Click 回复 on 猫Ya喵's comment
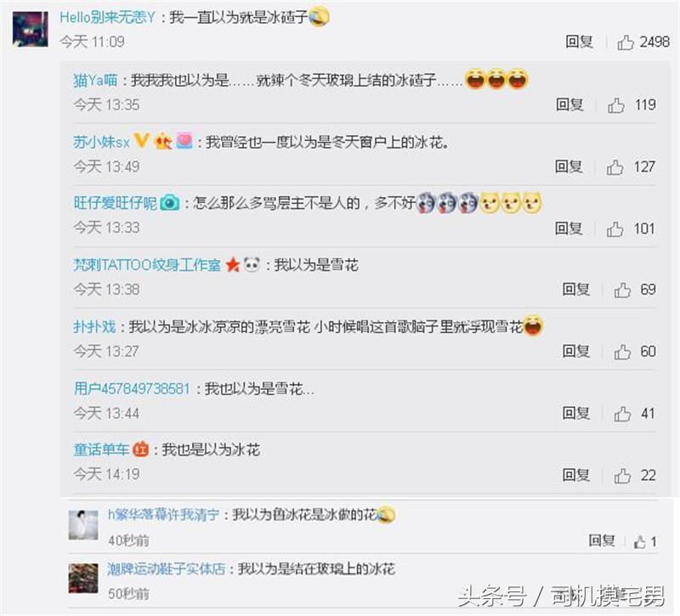Viewport: 680px width, 616px height. 569,105
